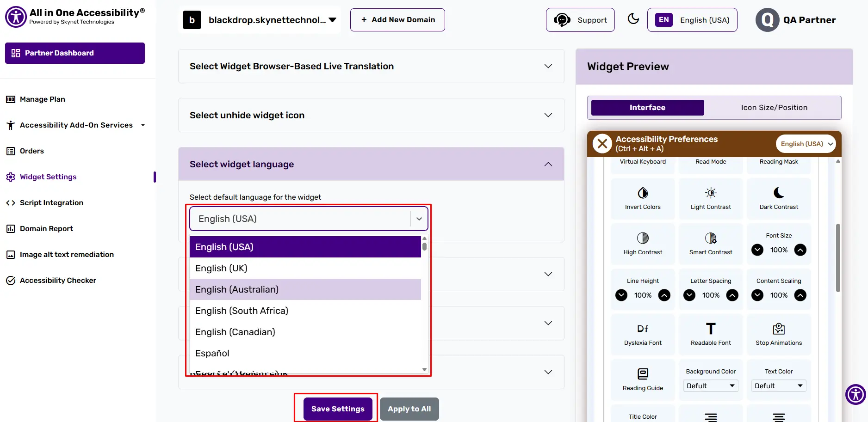This screenshot has width=868, height=422.
Task: Toggle Light Contrast in widget preview
Action: pos(711,199)
